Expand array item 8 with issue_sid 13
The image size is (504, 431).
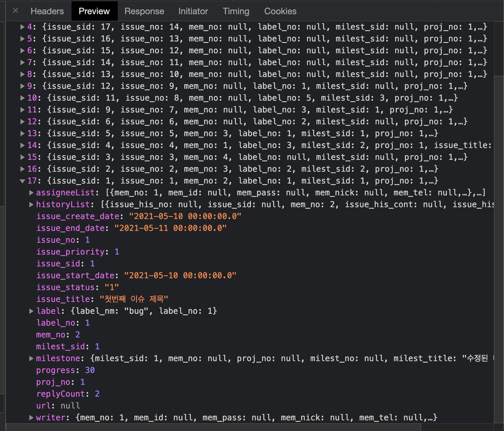point(22,74)
